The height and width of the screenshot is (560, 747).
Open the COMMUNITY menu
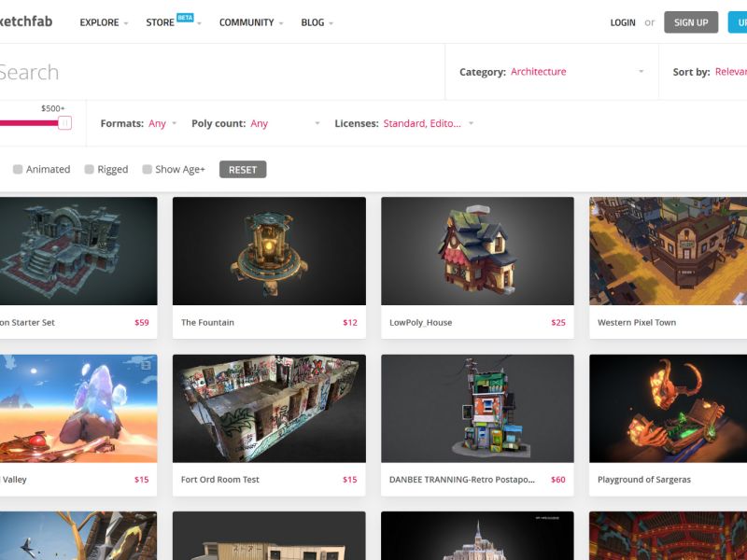[x=250, y=22]
